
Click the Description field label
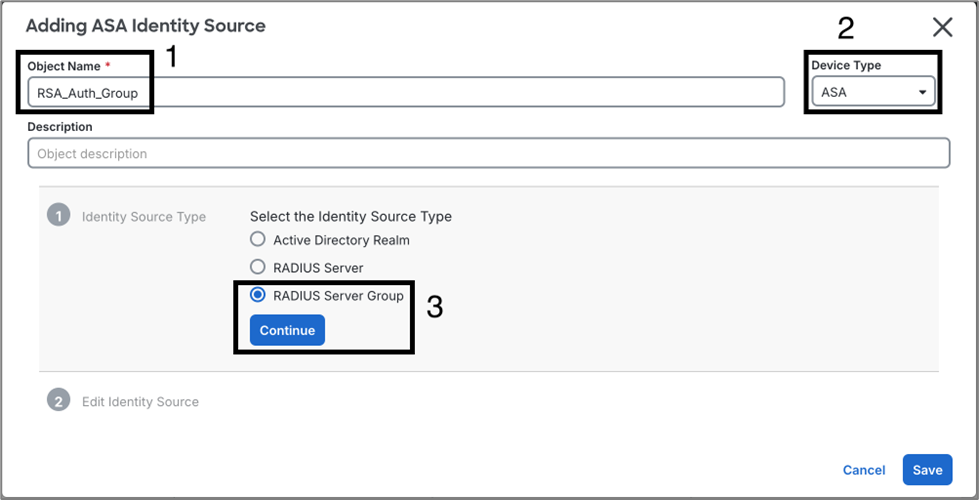point(60,127)
